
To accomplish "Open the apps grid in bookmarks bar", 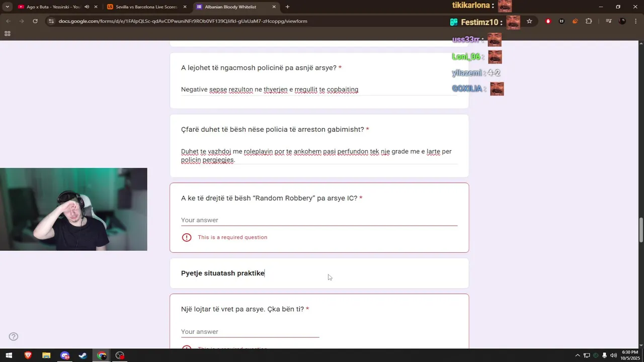I will (x=8, y=34).
